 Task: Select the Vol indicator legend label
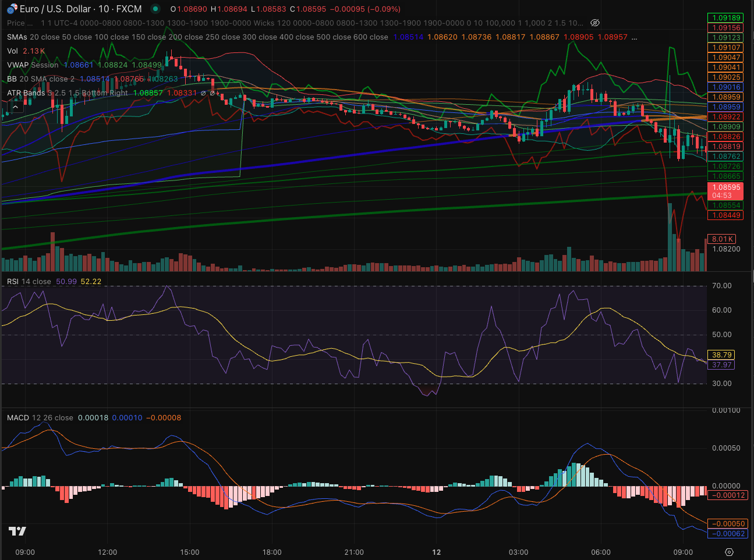[12, 51]
